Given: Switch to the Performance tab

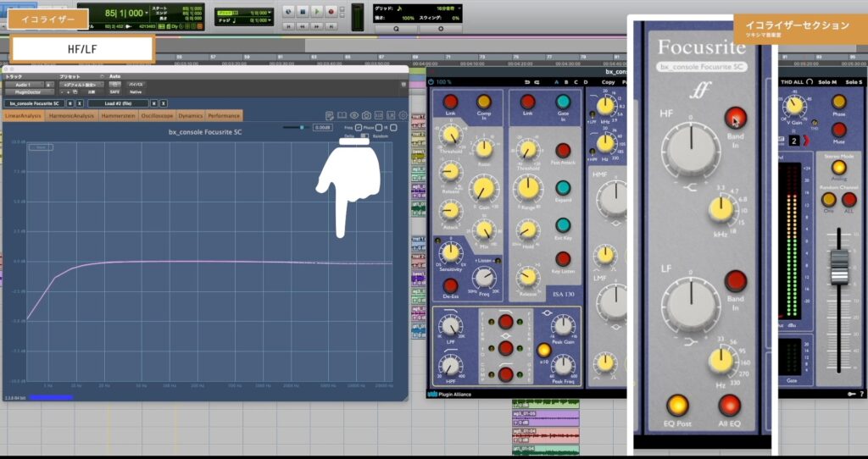Looking at the screenshot, I should (224, 115).
